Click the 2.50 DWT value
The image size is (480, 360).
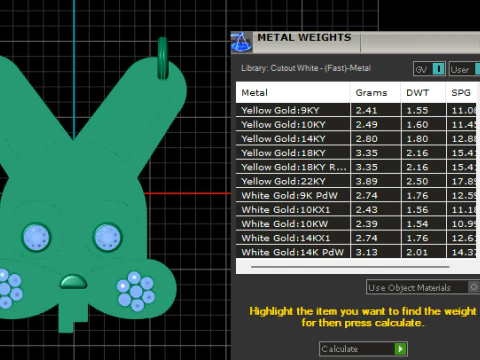[x=417, y=181]
